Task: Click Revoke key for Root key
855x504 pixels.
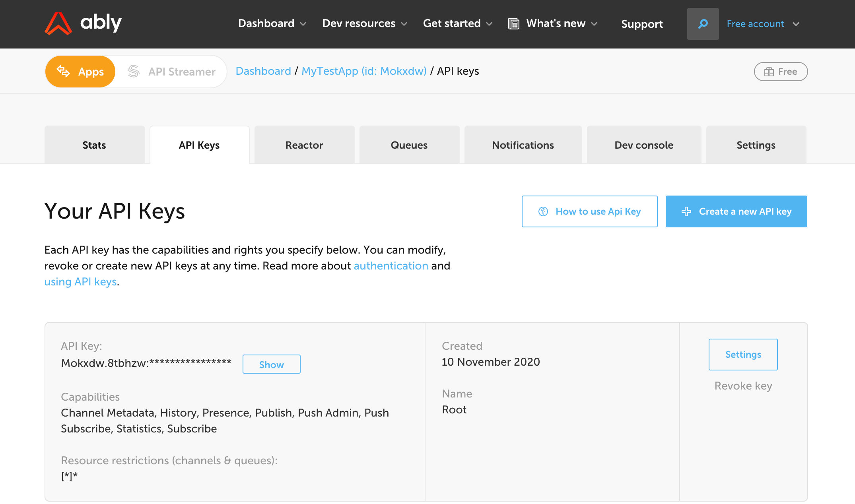Action: tap(743, 386)
